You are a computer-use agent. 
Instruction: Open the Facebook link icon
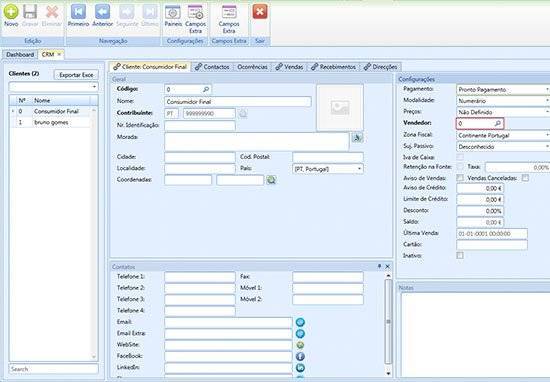300,356
